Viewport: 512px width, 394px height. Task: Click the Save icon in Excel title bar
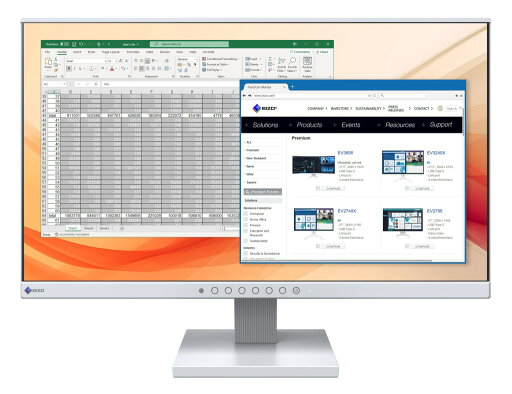74,44
